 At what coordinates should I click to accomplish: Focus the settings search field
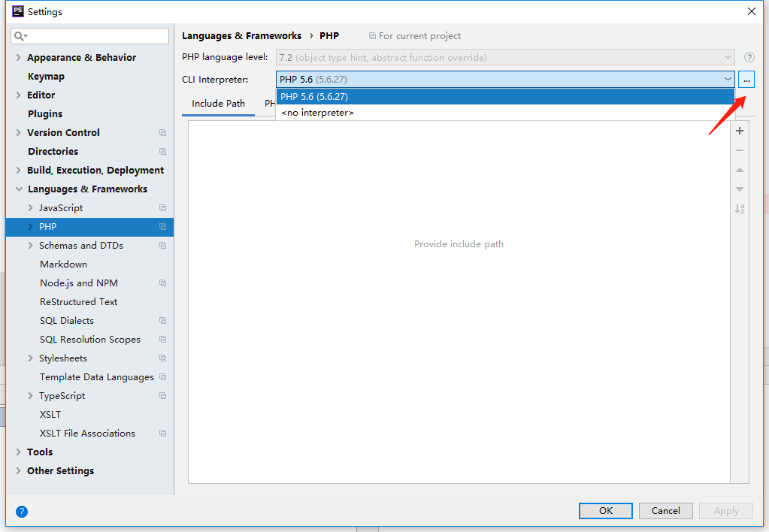coord(89,36)
